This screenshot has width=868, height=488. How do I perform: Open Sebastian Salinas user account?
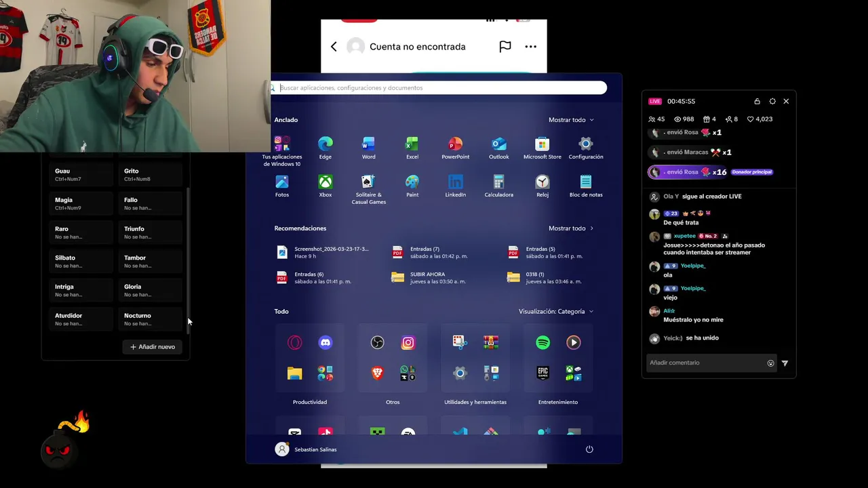tap(306, 449)
